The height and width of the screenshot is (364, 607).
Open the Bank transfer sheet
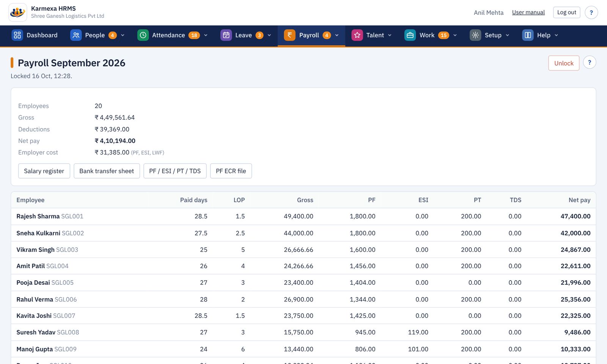coord(107,171)
